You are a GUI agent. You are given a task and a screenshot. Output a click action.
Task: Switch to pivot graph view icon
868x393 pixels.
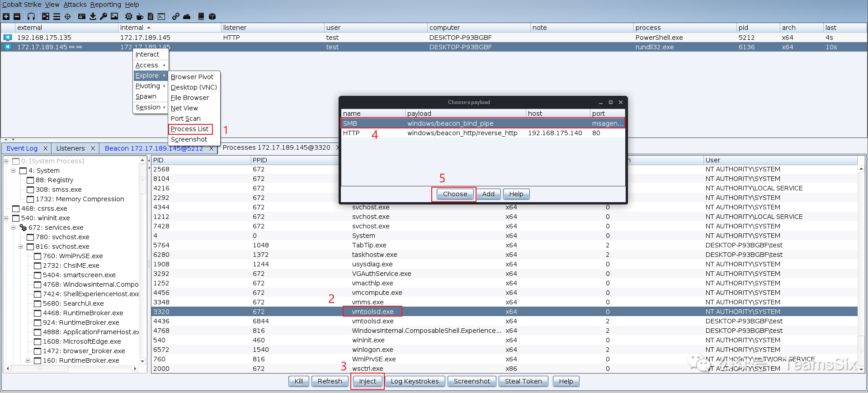(x=46, y=17)
